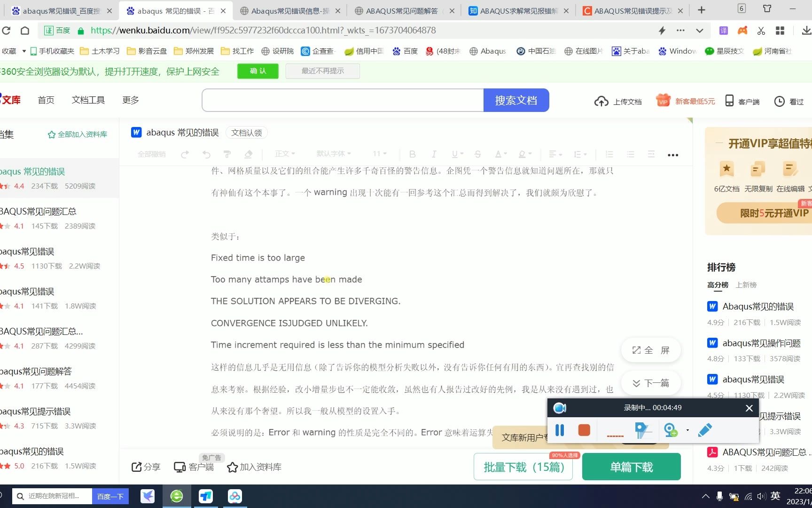Open the editor toolbar more options ellipsis

(673, 155)
